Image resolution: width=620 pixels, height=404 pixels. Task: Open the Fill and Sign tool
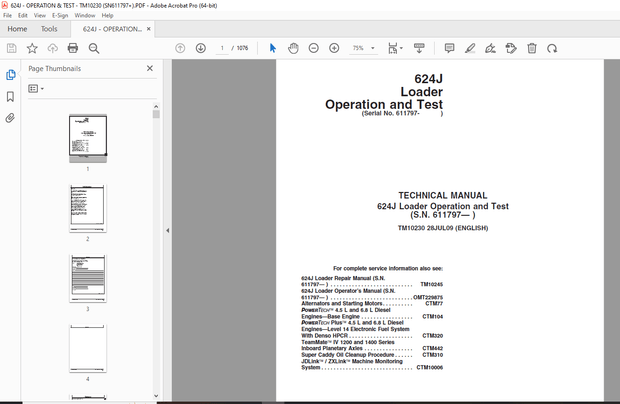[x=490, y=48]
